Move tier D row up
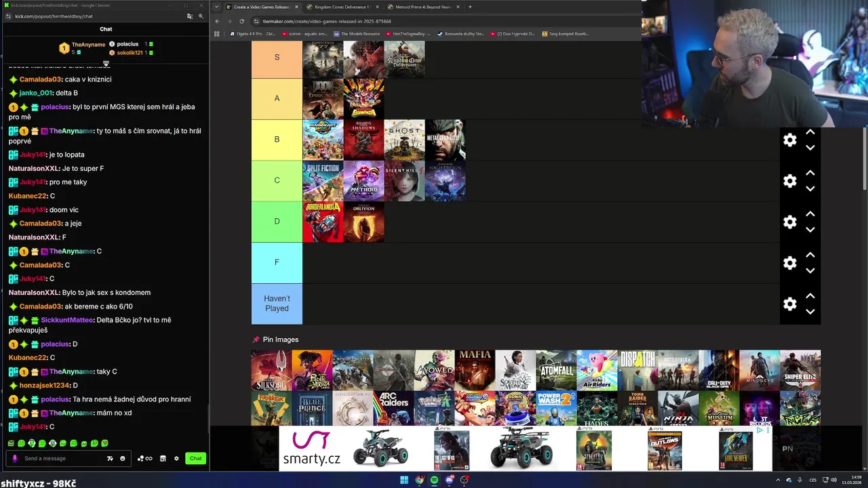The width and height of the screenshot is (868, 488). [810, 214]
